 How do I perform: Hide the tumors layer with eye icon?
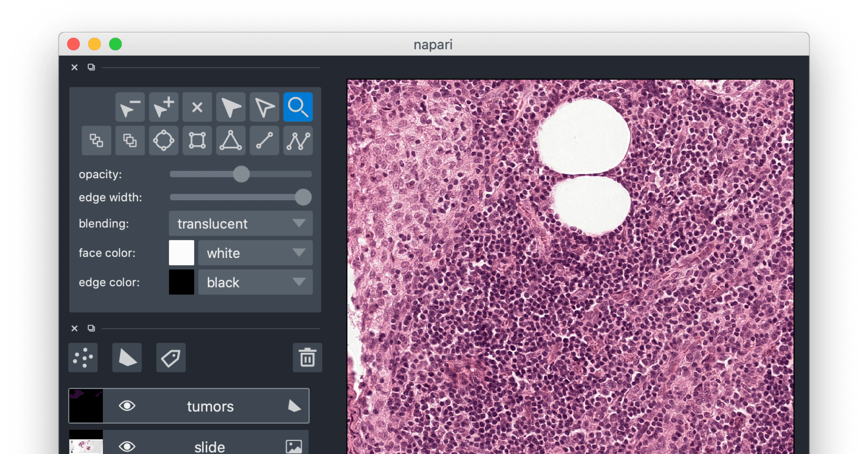127,406
